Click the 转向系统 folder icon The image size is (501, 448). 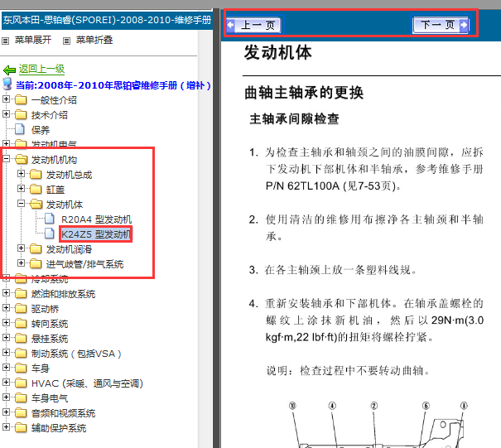tap(21, 324)
